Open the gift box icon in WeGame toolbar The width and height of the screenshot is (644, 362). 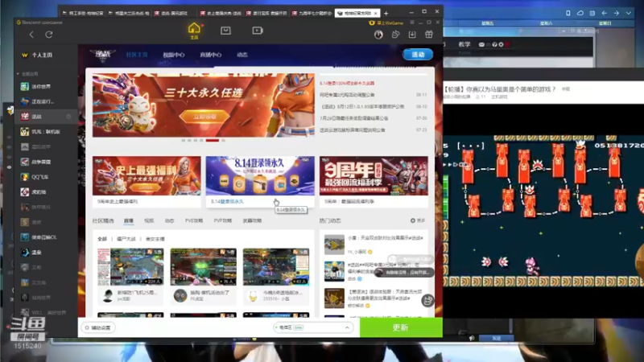point(429,35)
